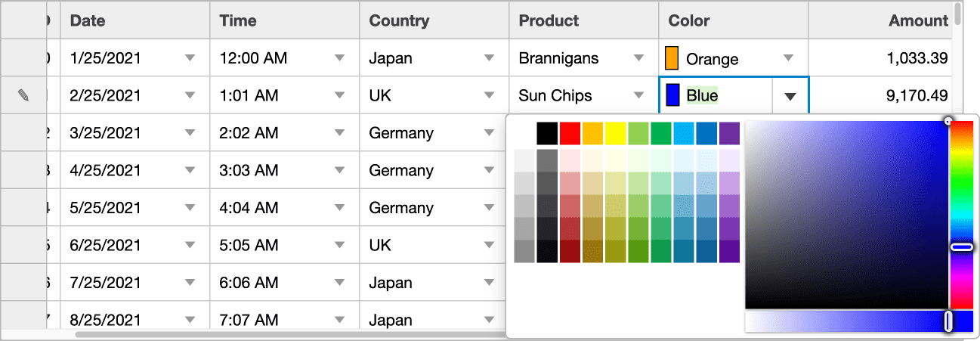The width and height of the screenshot is (980, 341).
Task: Pick the yellow swatch in palette top row
Action: 616,133
